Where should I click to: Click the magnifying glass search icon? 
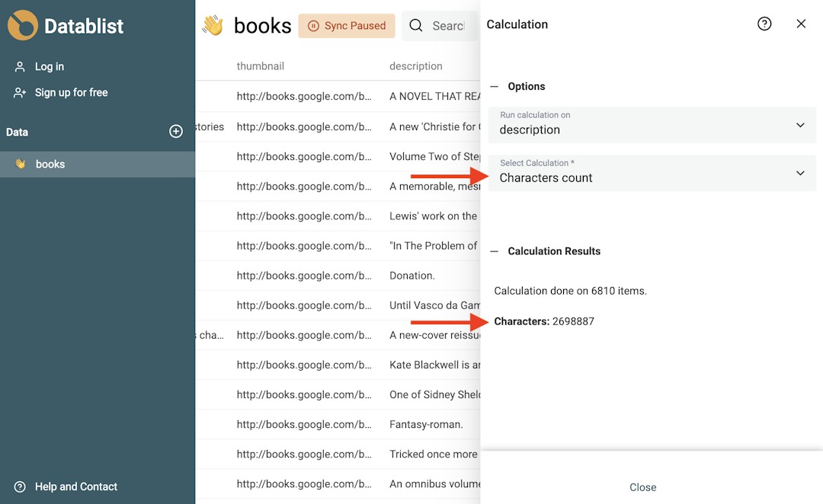(415, 25)
